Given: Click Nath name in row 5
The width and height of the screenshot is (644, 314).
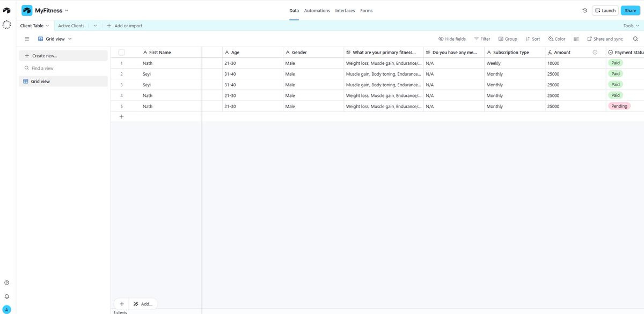Looking at the screenshot, I should point(148,106).
